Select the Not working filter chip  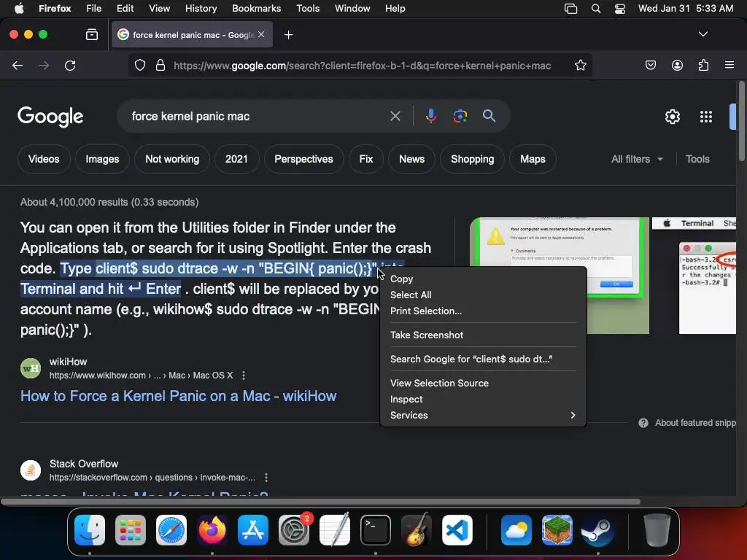[x=172, y=159]
